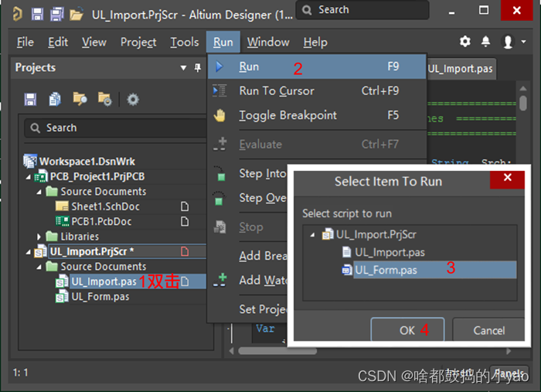Screen dimensions: 541x392
Task: Click the save icon in Projects panel toolbar
Action: click(x=30, y=99)
